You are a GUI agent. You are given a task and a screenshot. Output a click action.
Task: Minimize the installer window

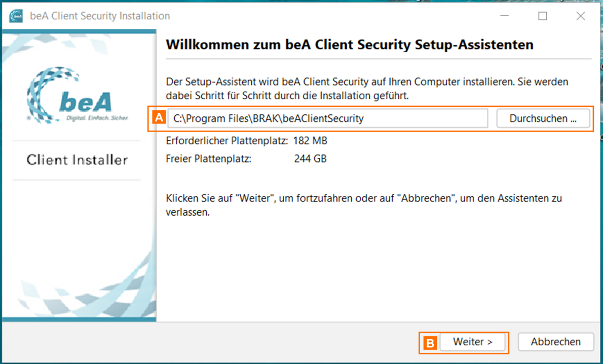click(504, 16)
